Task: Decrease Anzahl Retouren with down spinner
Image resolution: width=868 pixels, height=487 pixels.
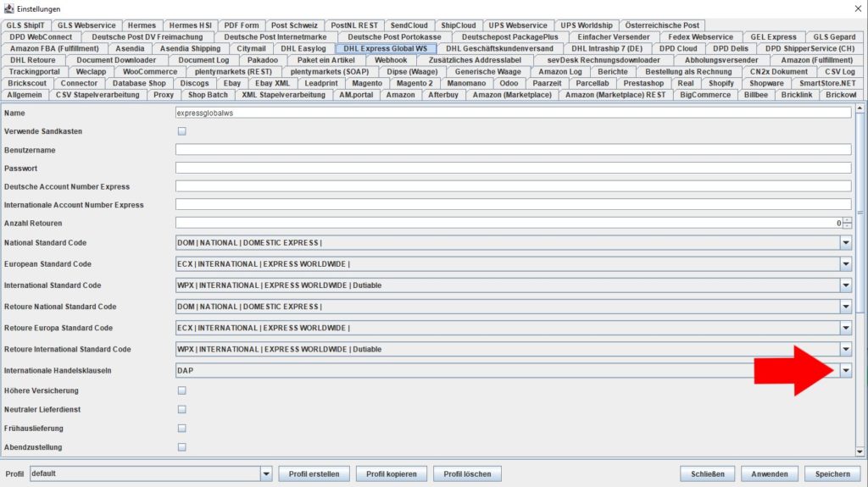Action: [847, 226]
